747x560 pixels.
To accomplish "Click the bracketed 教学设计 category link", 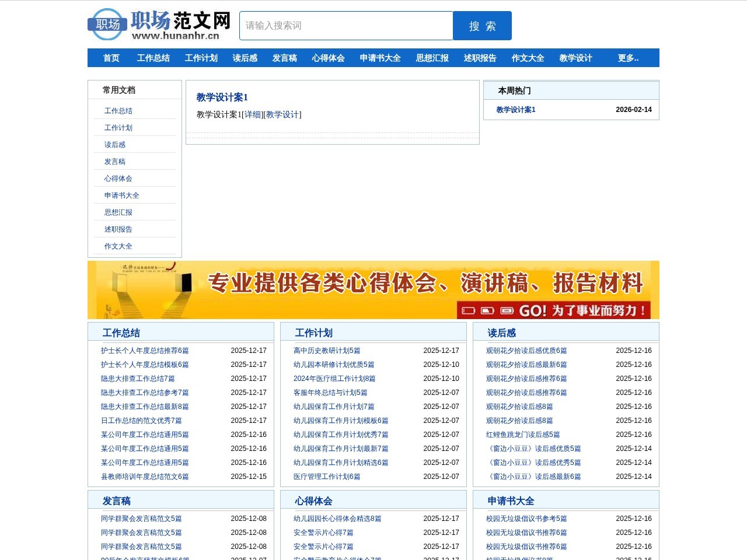I will (x=282, y=114).
